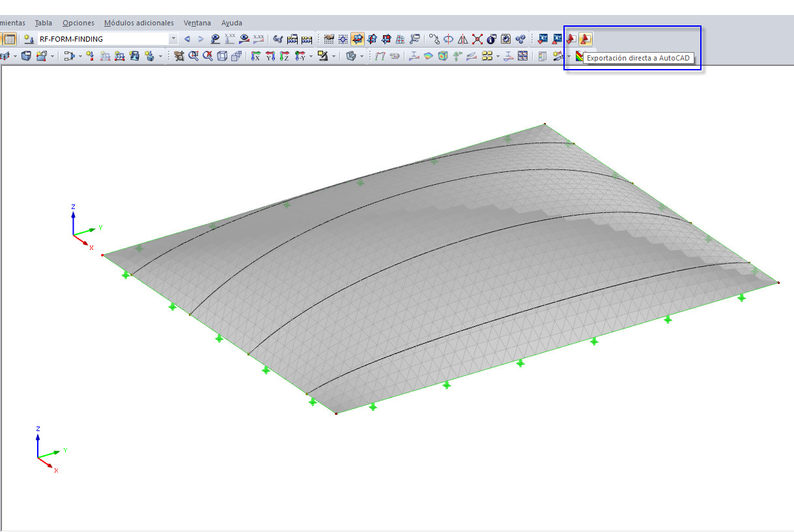This screenshot has width=794, height=532.
Task: Expand the dropdown next to the copy tool
Action: (x=52, y=57)
